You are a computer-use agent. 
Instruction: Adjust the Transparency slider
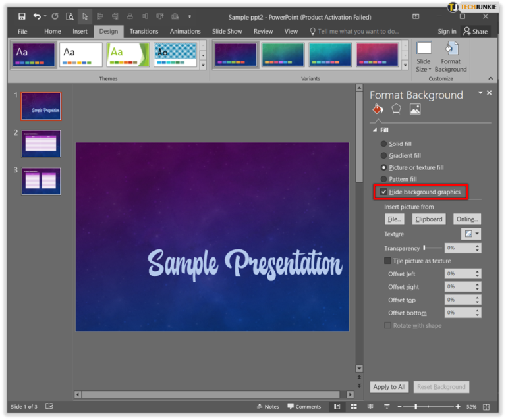click(x=432, y=248)
